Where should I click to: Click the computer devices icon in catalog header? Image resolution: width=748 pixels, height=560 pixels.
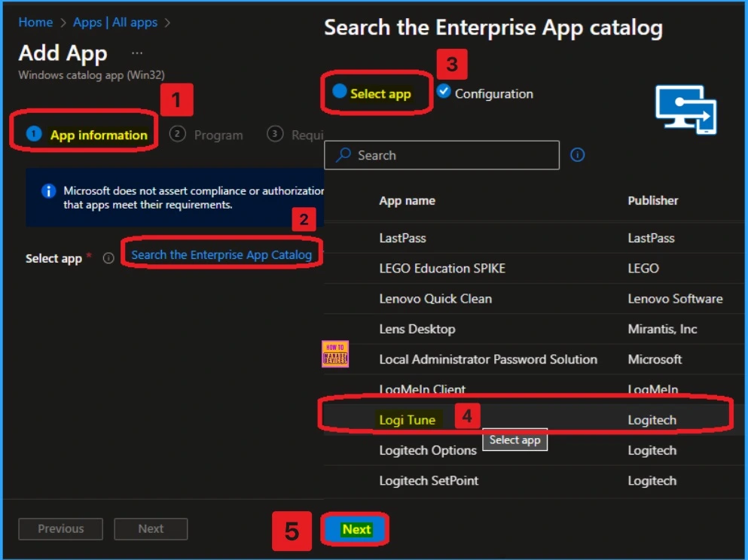(686, 110)
